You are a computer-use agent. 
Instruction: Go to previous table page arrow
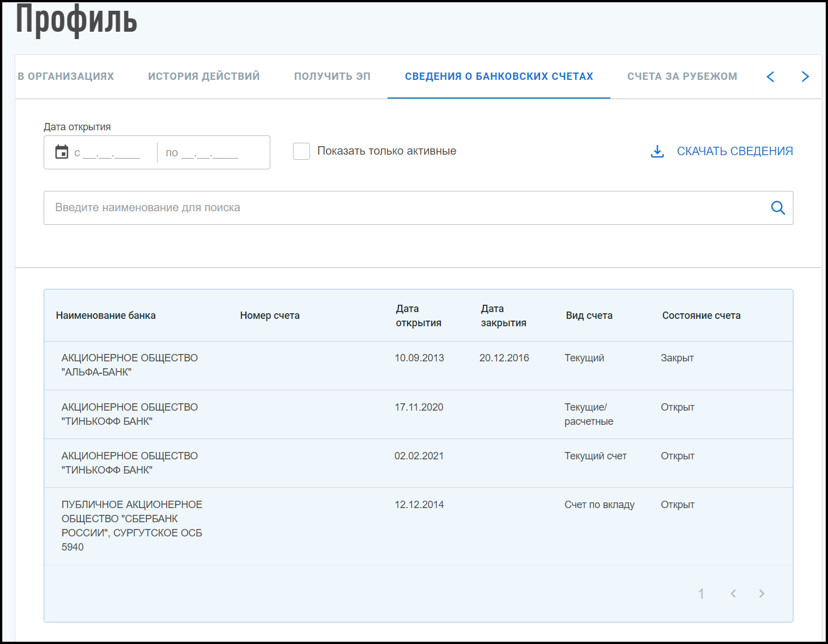pyautogui.click(x=733, y=594)
